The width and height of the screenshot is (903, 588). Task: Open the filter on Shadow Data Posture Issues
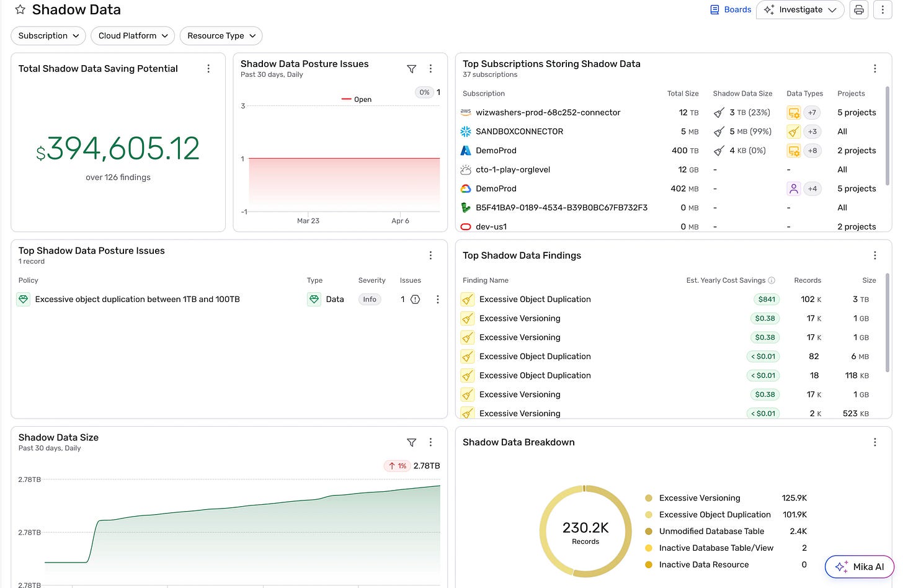tap(411, 69)
